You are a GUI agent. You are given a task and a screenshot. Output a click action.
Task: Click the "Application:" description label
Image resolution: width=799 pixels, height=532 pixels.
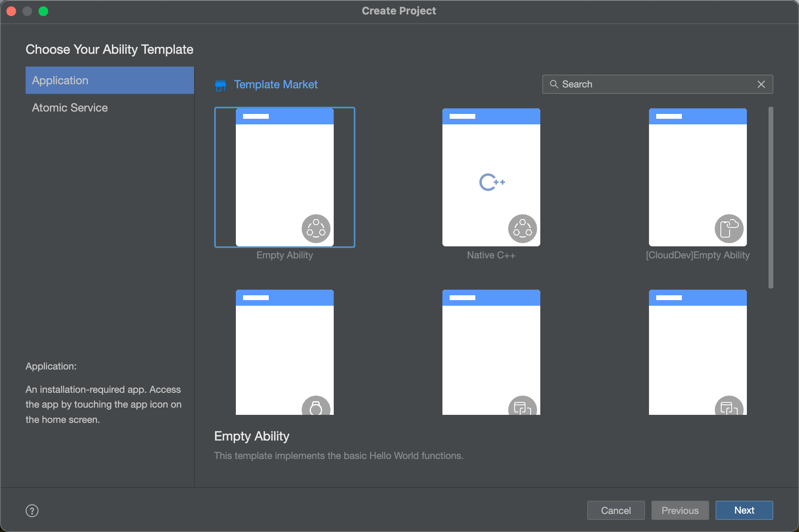[51, 366]
